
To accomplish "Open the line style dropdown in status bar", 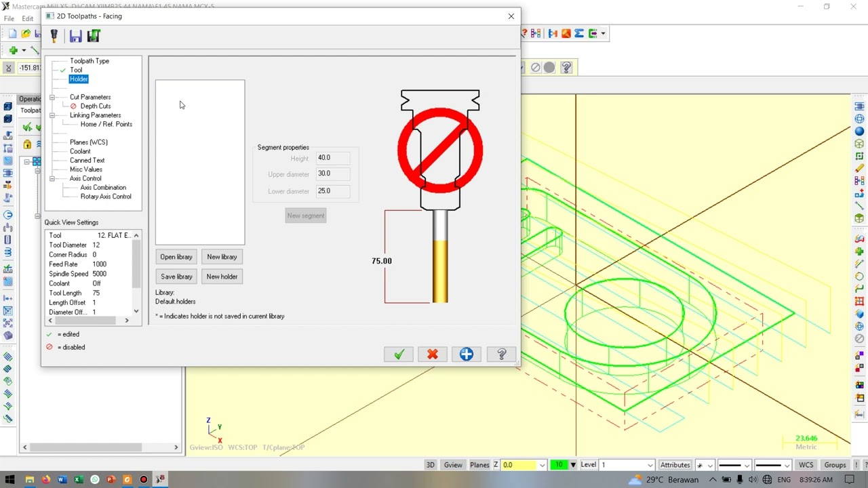I will (747, 465).
